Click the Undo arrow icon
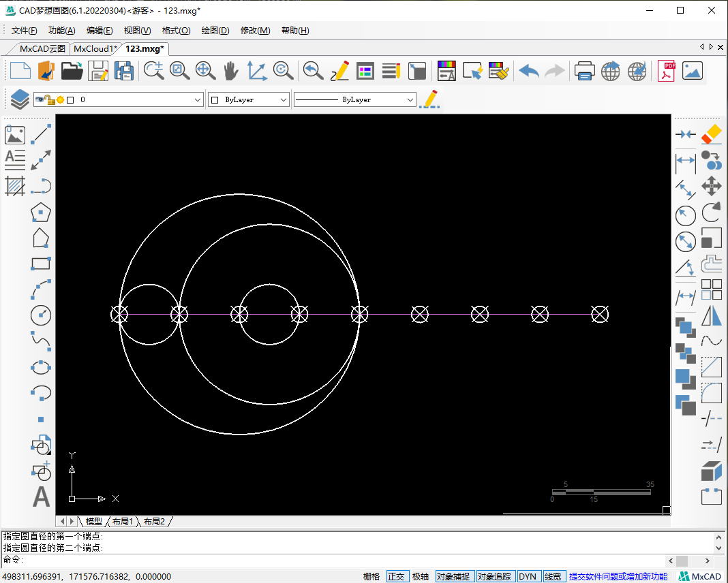Image resolution: width=728 pixels, height=583 pixels. coord(529,71)
